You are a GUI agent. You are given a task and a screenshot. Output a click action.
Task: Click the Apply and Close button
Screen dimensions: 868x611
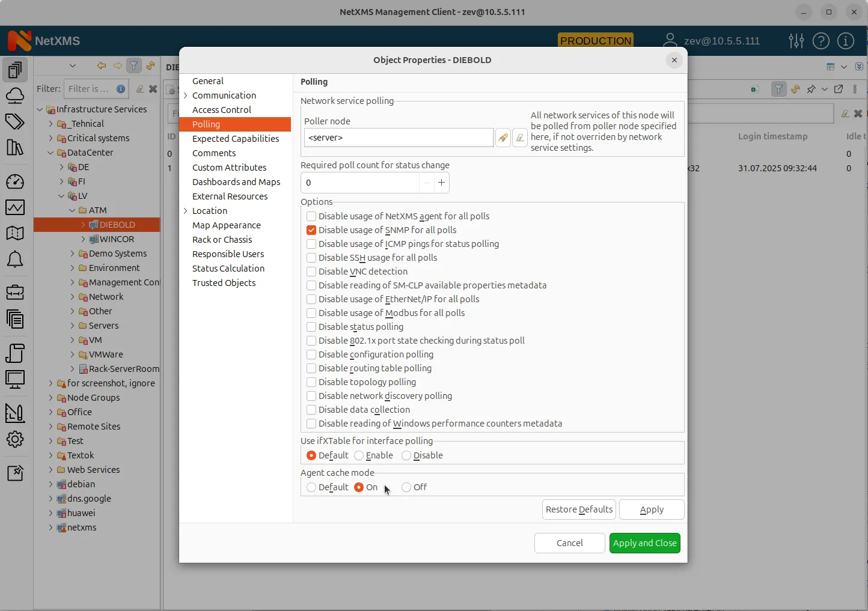tap(644, 543)
